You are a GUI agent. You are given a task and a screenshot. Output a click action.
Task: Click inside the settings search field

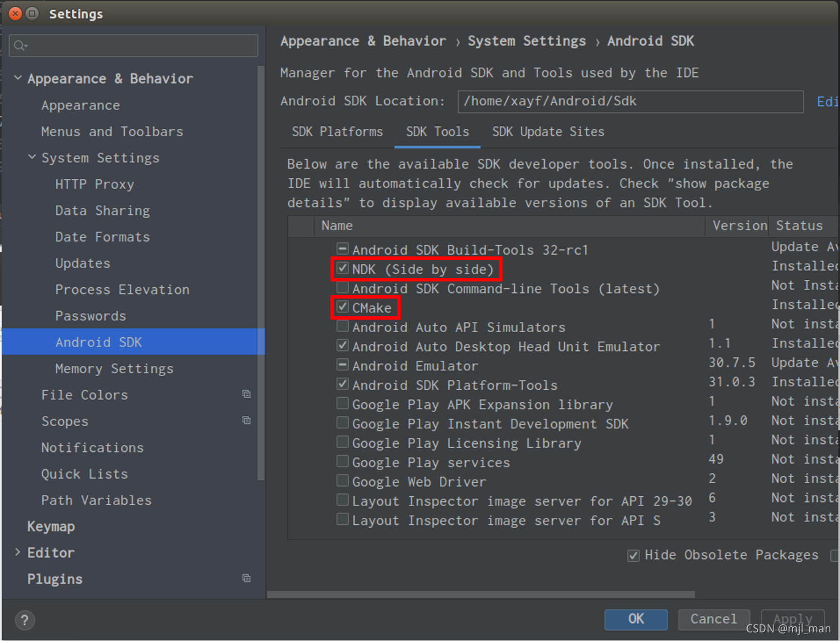pyautogui.click(x=133, y=46)
